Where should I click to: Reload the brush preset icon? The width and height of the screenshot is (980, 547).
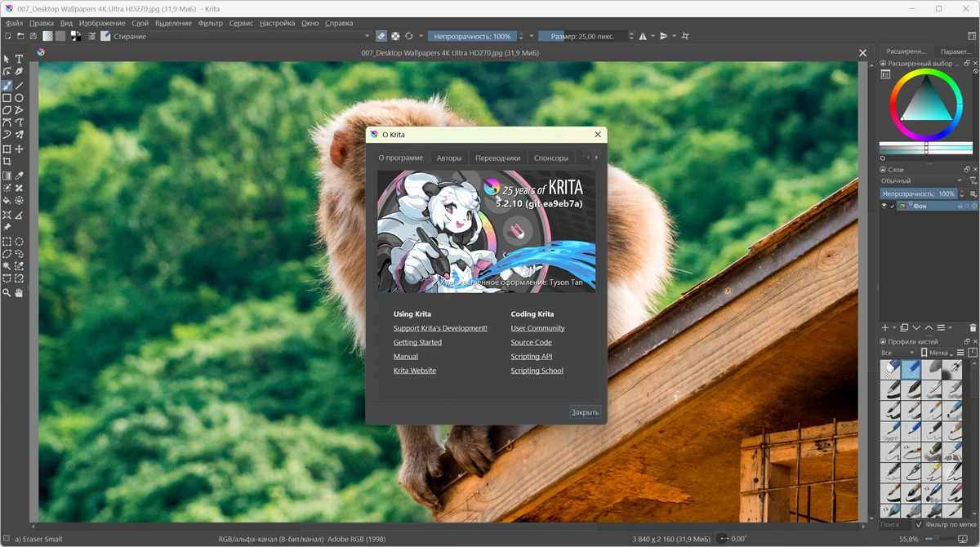(409, 36)
